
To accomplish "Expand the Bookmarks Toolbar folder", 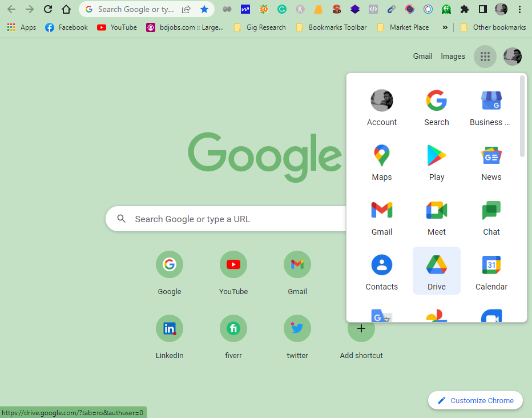I will [x=332, y=27].
